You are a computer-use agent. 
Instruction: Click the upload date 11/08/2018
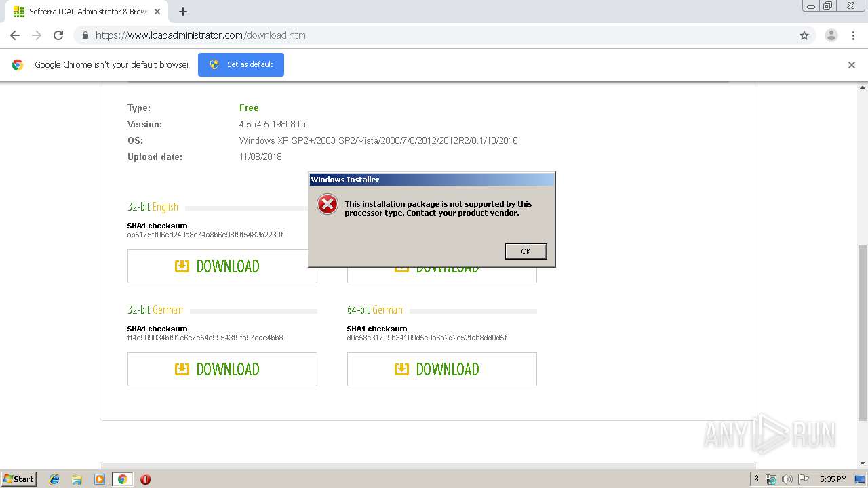click(260, 157)
